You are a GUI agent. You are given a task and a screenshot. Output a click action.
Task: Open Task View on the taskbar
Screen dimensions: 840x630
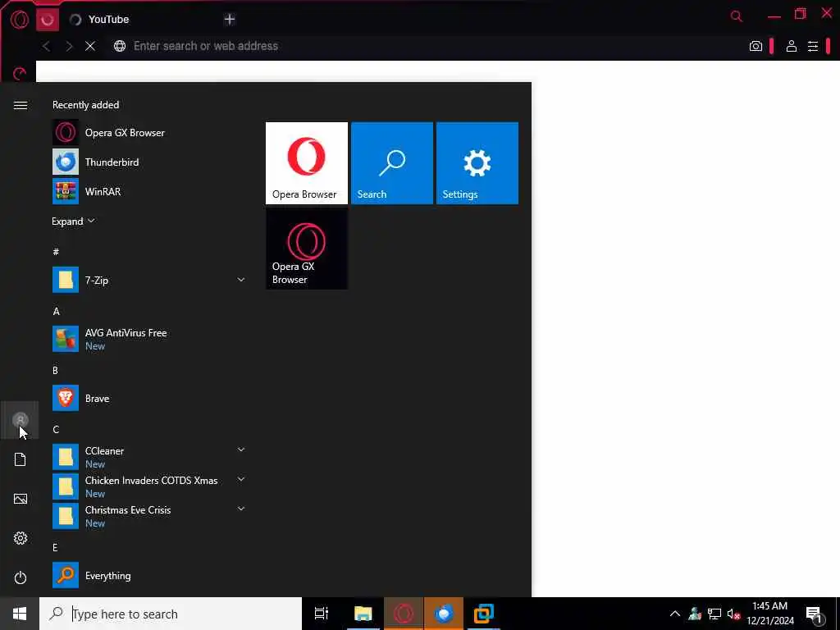[x=322, y=614]
